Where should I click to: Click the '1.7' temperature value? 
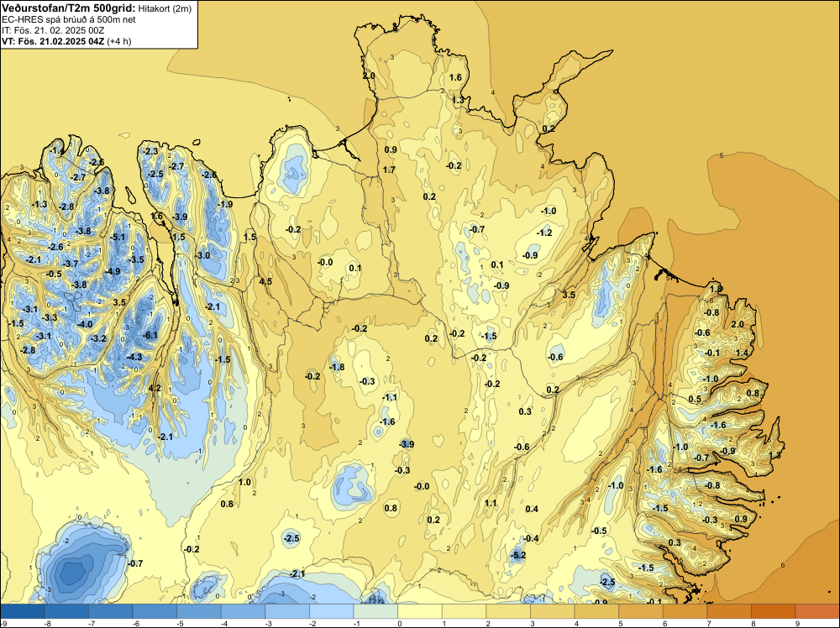tap(390, 170)
